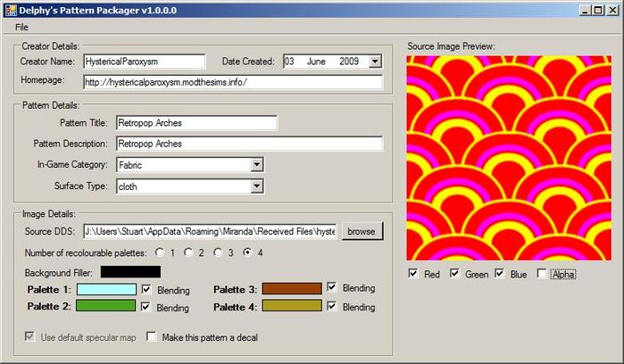Click the browse button
624x364 pixels.
(x=362, y=231)
